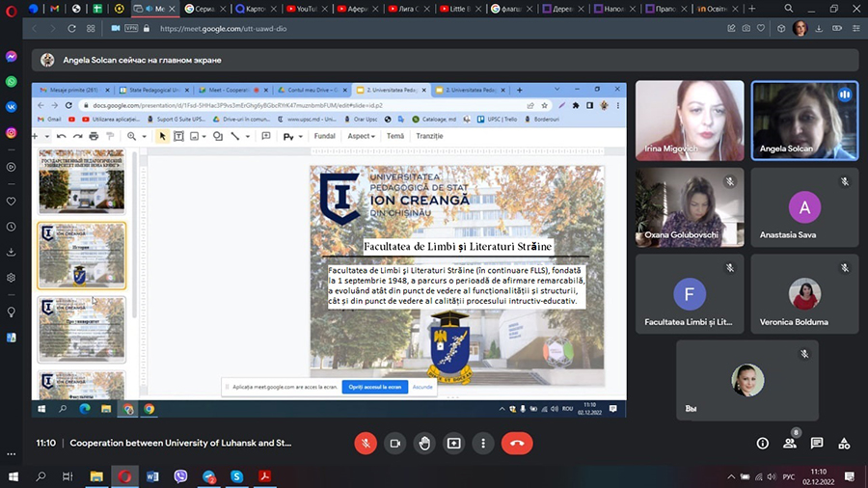Select Oxana Golubovschi video tile
868x488 pixels.
[x=690, y=207]
